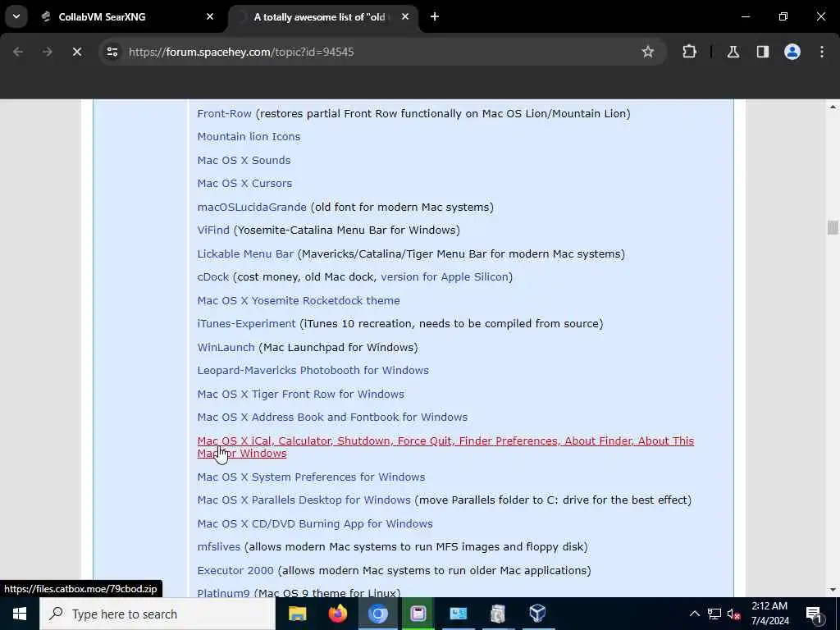This screenshot has width=840, height=630.
Task: Switch to CollabVM SearXNG tab
Action: pos(129,16)
